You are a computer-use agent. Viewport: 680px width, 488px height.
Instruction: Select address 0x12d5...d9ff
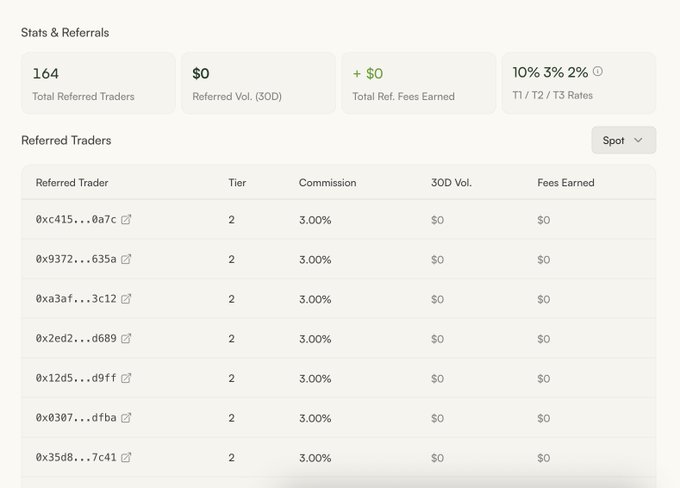point(76,378)
